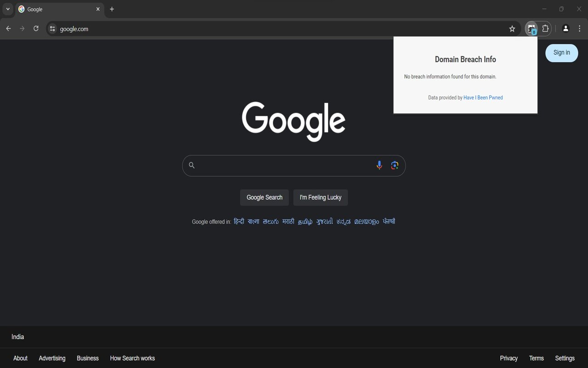Switch Google to Marathi (मराठी)
This screenshot has height=368, width=588.
(288, 222)
